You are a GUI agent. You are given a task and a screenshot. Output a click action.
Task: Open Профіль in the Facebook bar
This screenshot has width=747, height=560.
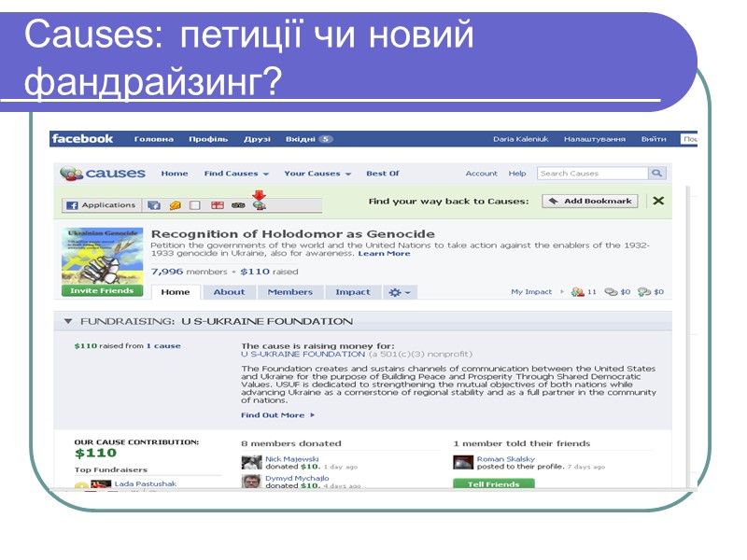coord(208,139)
